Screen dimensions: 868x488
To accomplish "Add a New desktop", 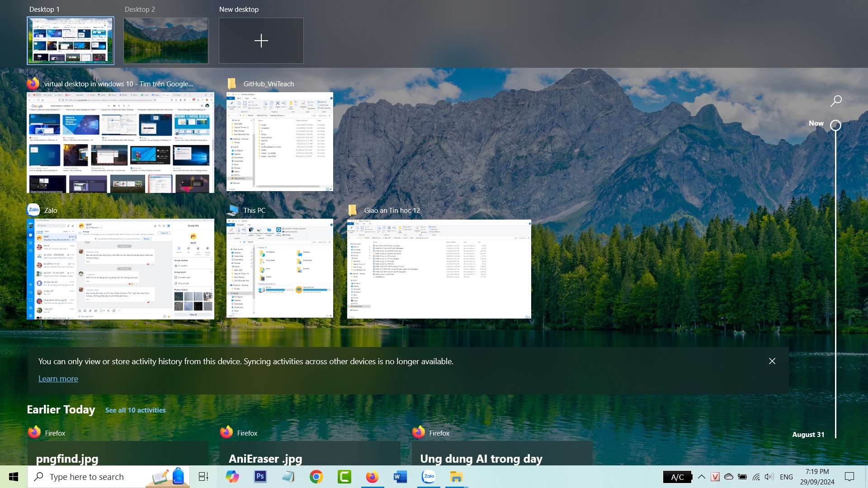I will pos(261,41).
